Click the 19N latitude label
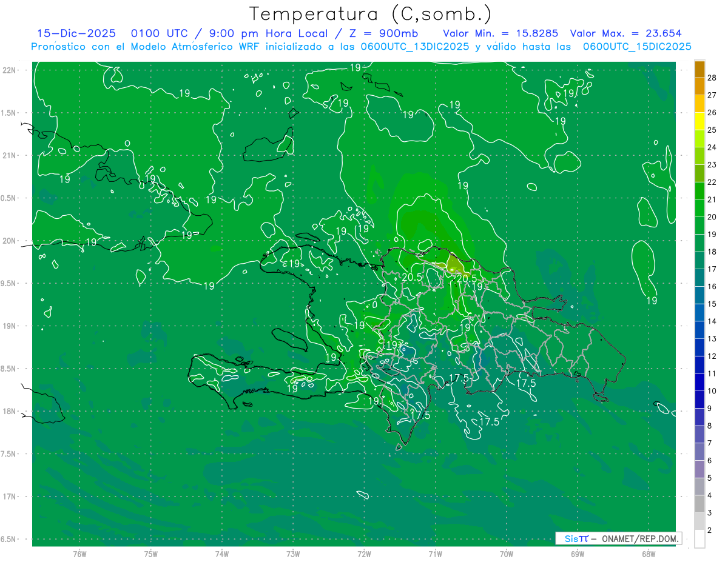728x562 pixels. (x=10, y=326)
